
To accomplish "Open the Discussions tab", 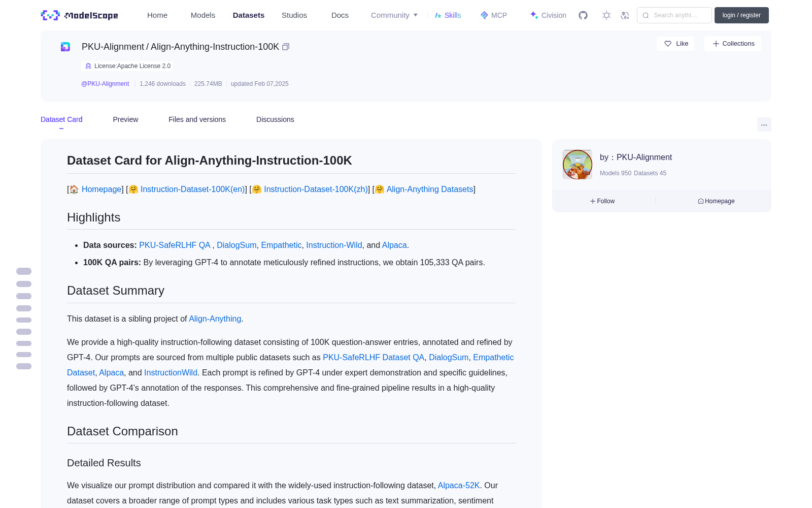I will tap(275, 119).
